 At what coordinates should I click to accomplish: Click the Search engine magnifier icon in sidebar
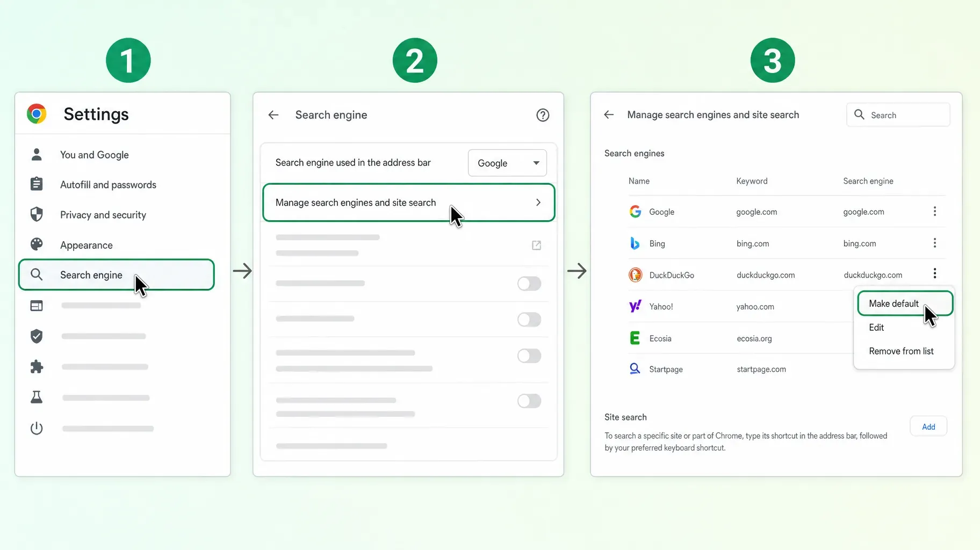(x=37, y=274)
